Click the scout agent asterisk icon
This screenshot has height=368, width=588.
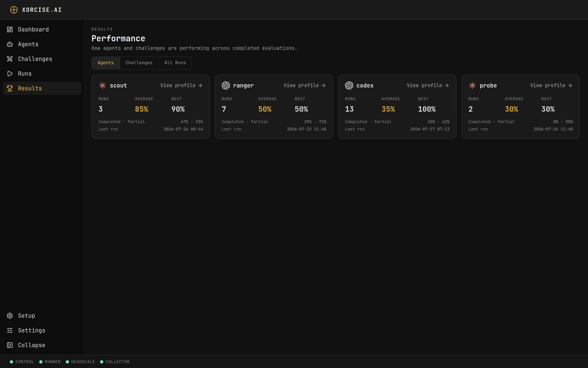click(x=102, y=85)
